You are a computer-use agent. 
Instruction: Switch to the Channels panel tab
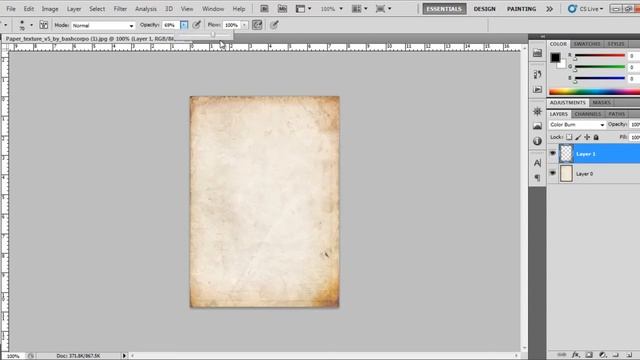point(588,114)
